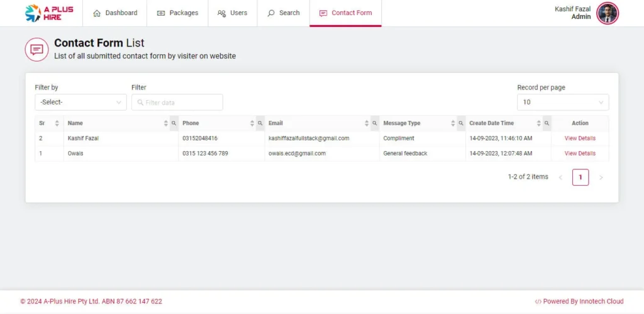The image size is (644, 314).
Task: View Details for Owais entry
Action: tap(580, 154)
